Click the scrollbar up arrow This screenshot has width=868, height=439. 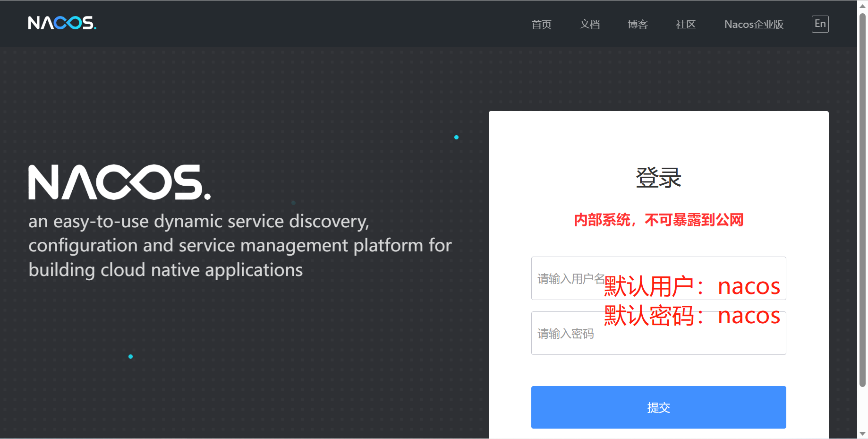coord(862,6)
